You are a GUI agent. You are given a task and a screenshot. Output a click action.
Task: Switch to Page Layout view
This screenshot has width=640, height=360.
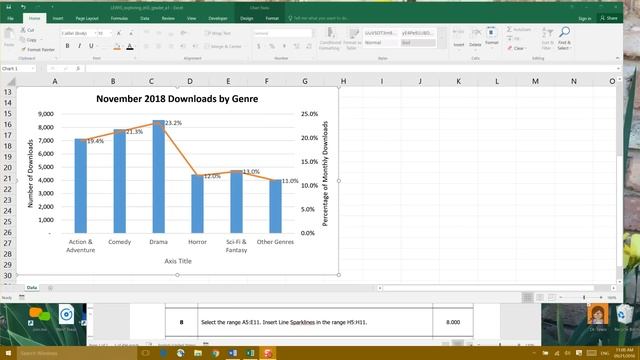[x=540, y=298]
